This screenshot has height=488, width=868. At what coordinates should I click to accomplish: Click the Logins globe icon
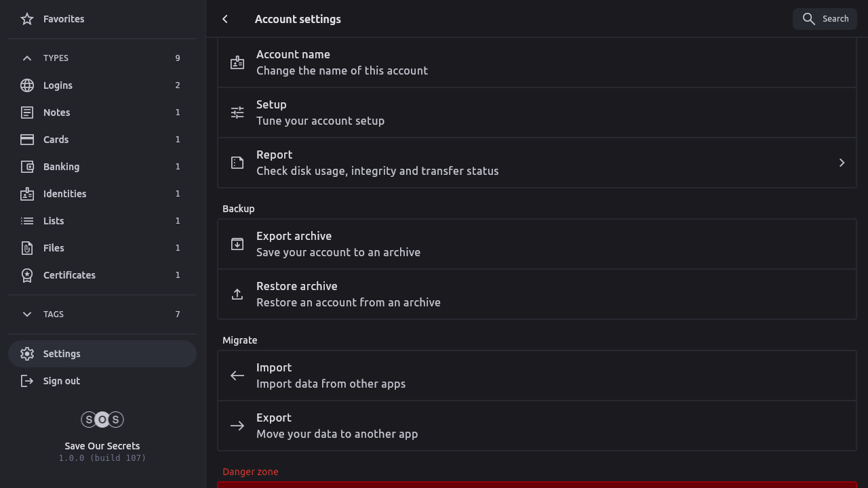[x=27, y=85]
